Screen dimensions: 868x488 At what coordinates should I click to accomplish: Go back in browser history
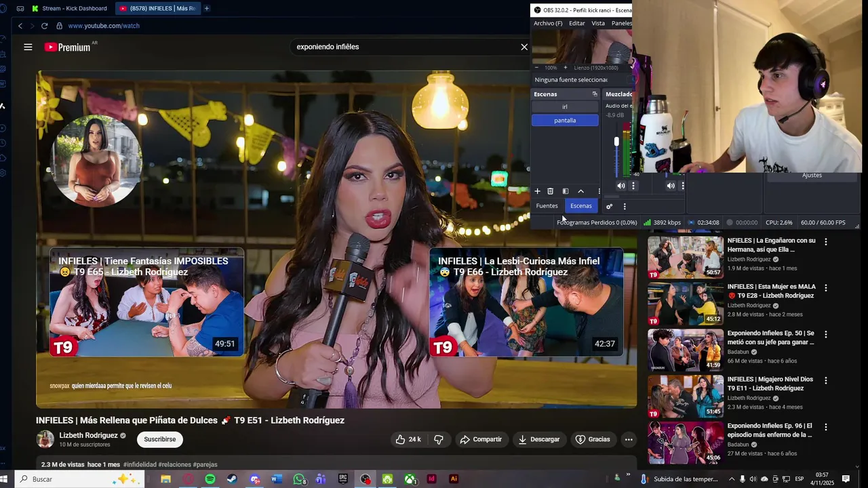pyautogui.click(x=20, y=26)
